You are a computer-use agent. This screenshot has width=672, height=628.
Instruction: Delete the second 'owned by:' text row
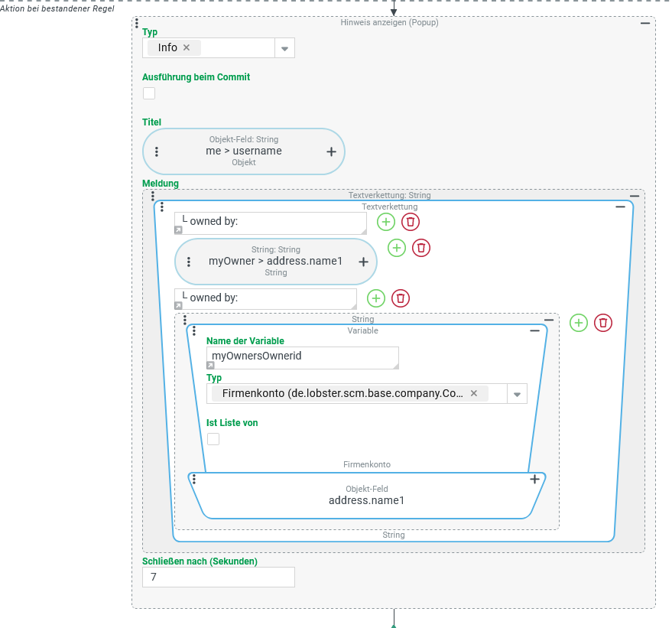pos(401,298)
